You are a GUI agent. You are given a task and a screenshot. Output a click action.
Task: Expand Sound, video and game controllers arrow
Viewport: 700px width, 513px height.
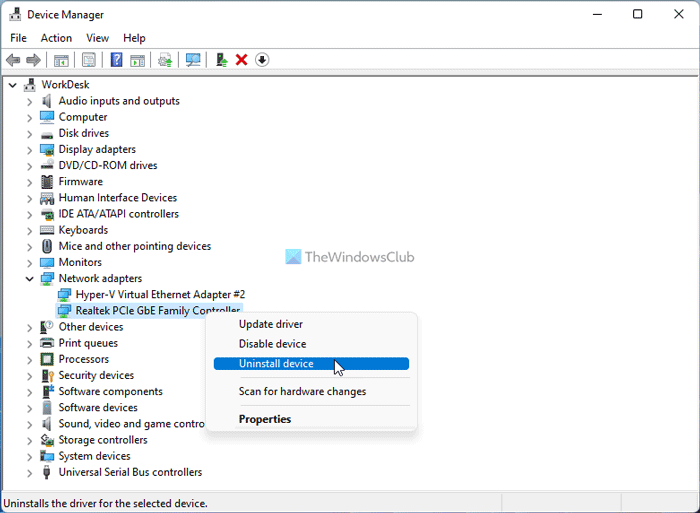tap(29, 424)
